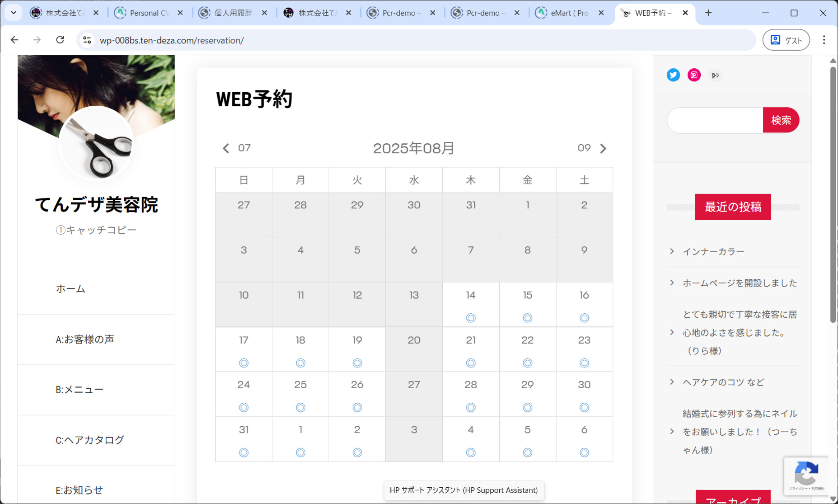Image resolution: width=838 pixels, height=504 pixels.
Task: Open the tab search dropdown arrow
Action: coord(14,13)
